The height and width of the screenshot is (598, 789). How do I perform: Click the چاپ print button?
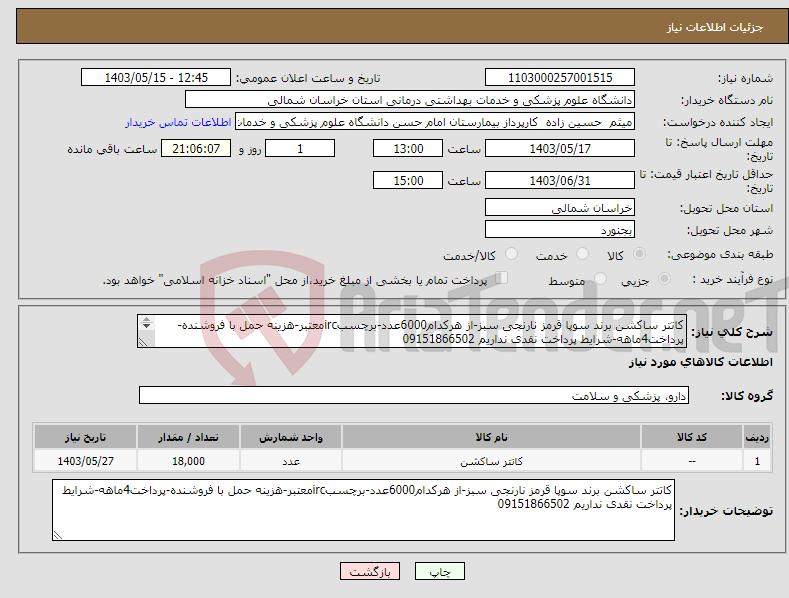pos(440,571)
